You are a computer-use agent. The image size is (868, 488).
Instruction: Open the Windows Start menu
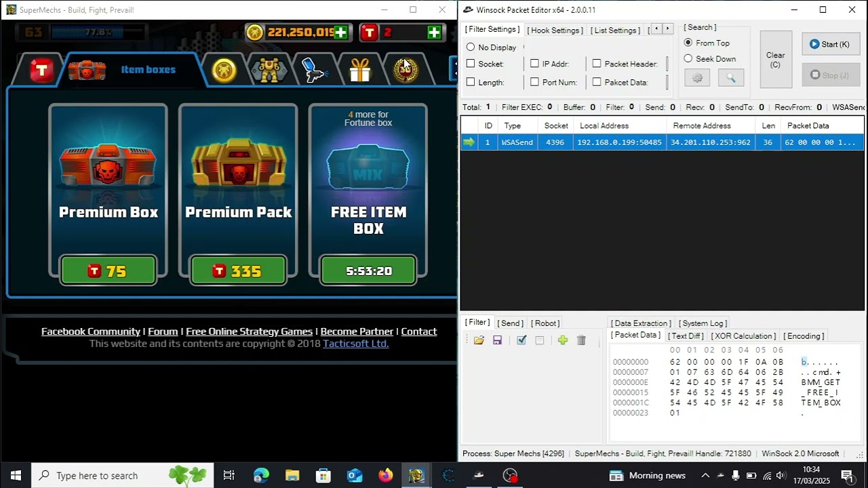point(16,475)
